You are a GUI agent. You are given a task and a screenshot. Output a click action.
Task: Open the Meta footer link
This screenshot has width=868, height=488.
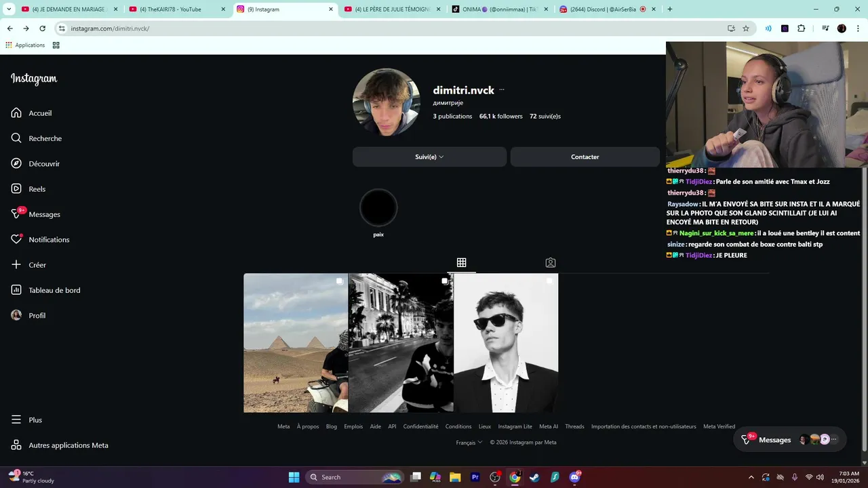click(283, 426)
